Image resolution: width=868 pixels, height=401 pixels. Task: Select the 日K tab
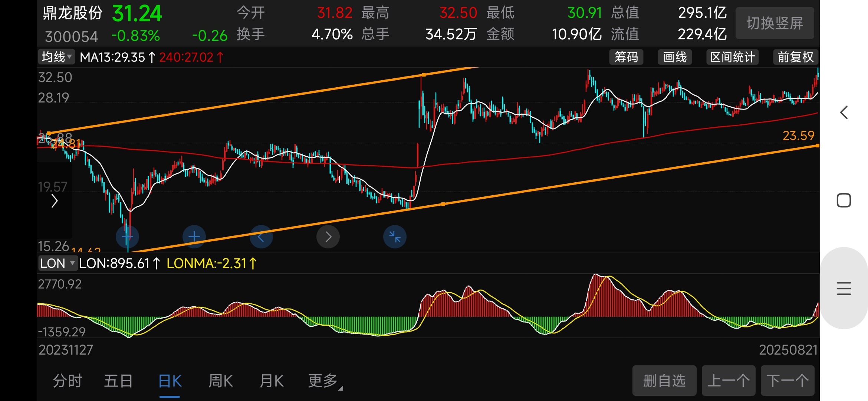[x=170, y=381]
